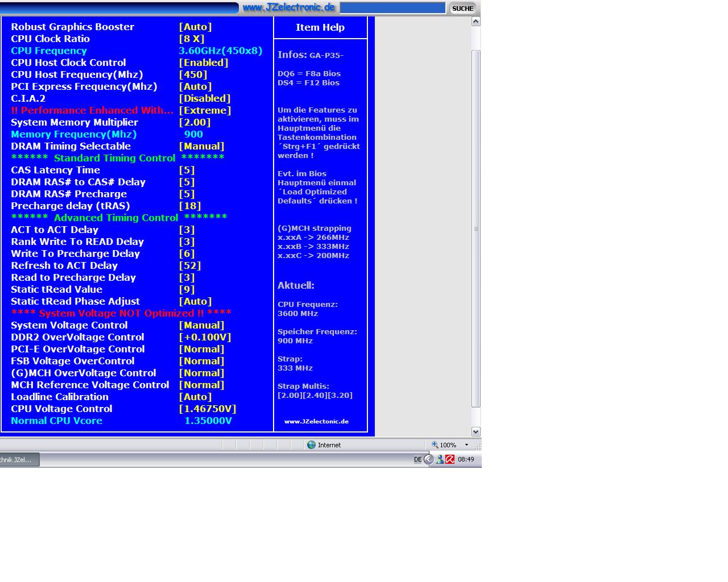Click the Normal CPU Vcore label
Image resolution: width=728 pixels, height=582 pixels.
pyautogui.click(x=57, y=421)
